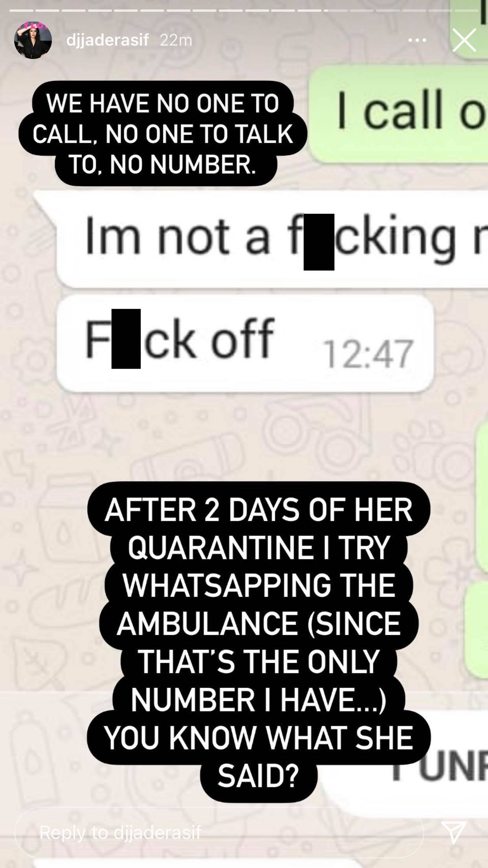Click the 12:47 message time
The height and width of the screenshot is (868, 488).
(x=367, y=354)
